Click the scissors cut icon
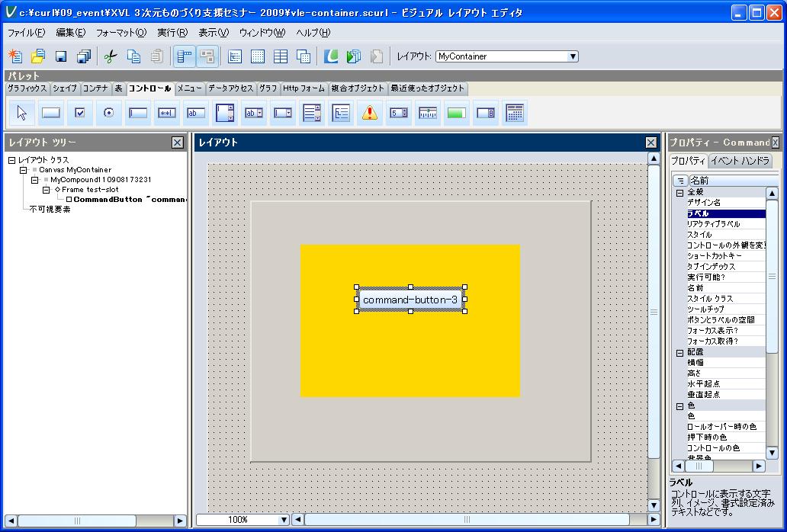 110,56
